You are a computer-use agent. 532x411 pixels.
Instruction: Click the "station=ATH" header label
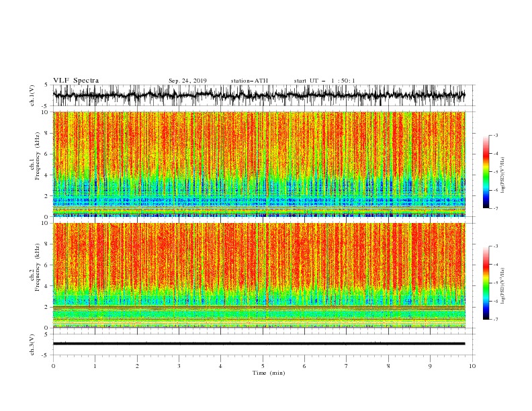click(x=249, y=81)
